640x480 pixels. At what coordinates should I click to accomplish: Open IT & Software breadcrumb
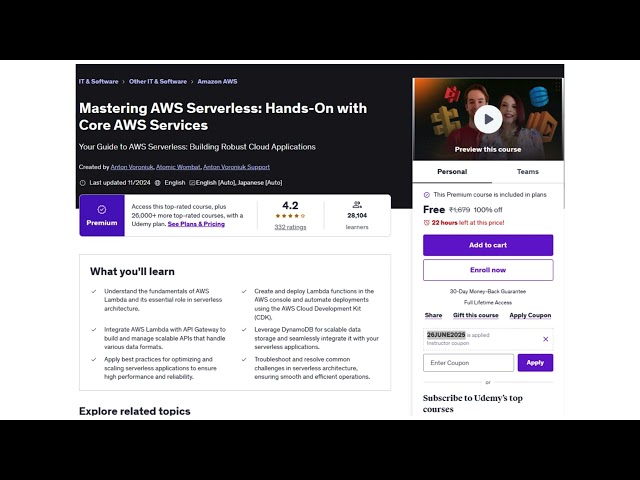98,82
